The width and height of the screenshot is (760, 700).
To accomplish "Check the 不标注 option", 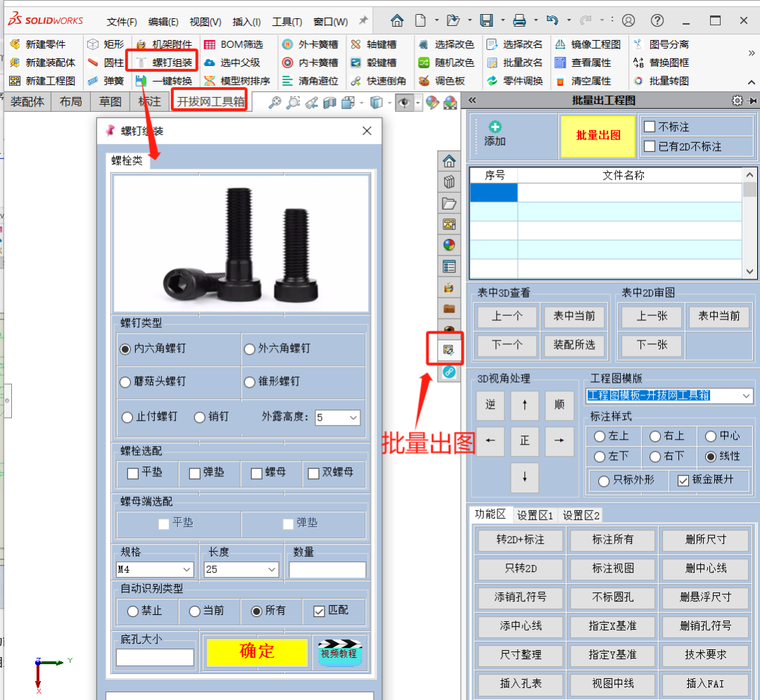I will 650,127.
